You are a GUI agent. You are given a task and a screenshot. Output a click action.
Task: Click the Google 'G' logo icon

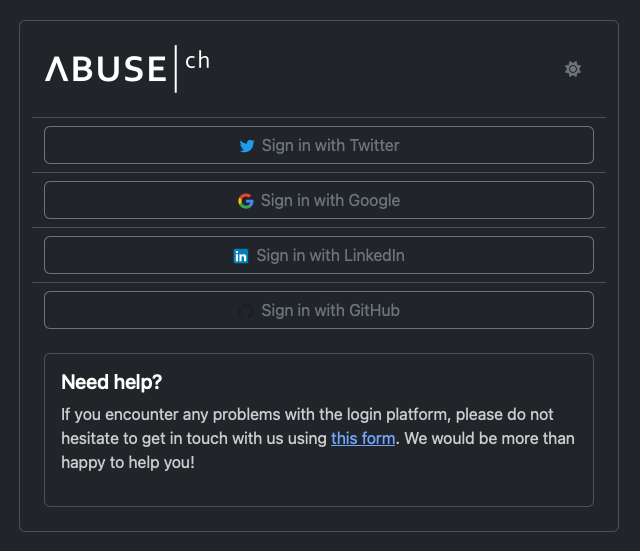pos(246,201)
